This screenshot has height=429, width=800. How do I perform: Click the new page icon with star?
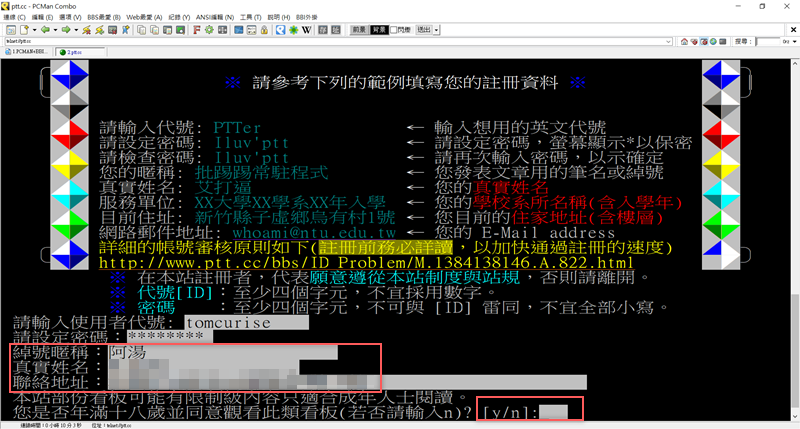24,30
